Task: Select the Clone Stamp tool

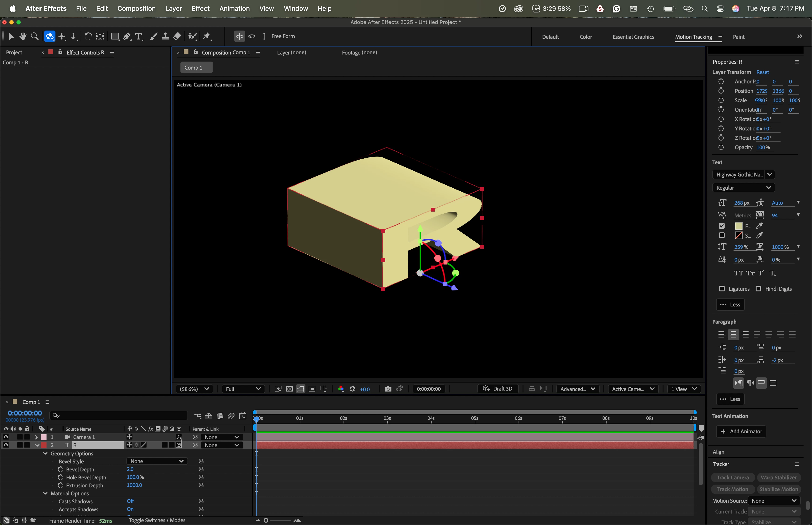Action: click(165, 36)
